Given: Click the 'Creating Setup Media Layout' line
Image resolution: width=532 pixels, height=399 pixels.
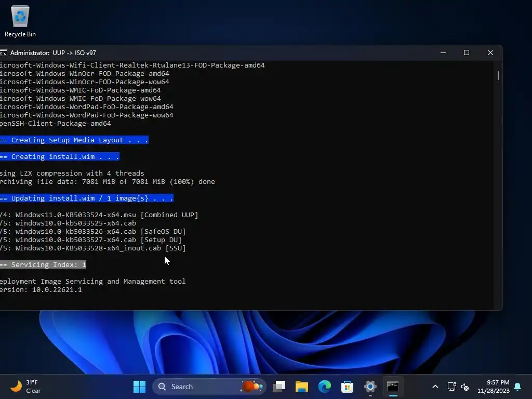Looking at the screenshot, I should 74,140.
